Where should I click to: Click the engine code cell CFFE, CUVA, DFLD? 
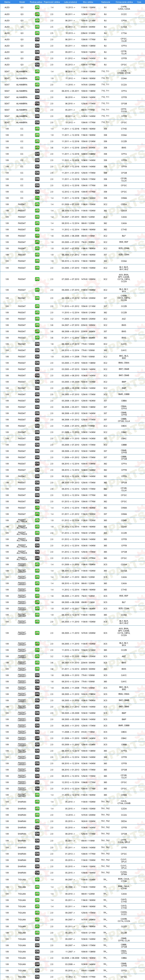tap(124, 841)
